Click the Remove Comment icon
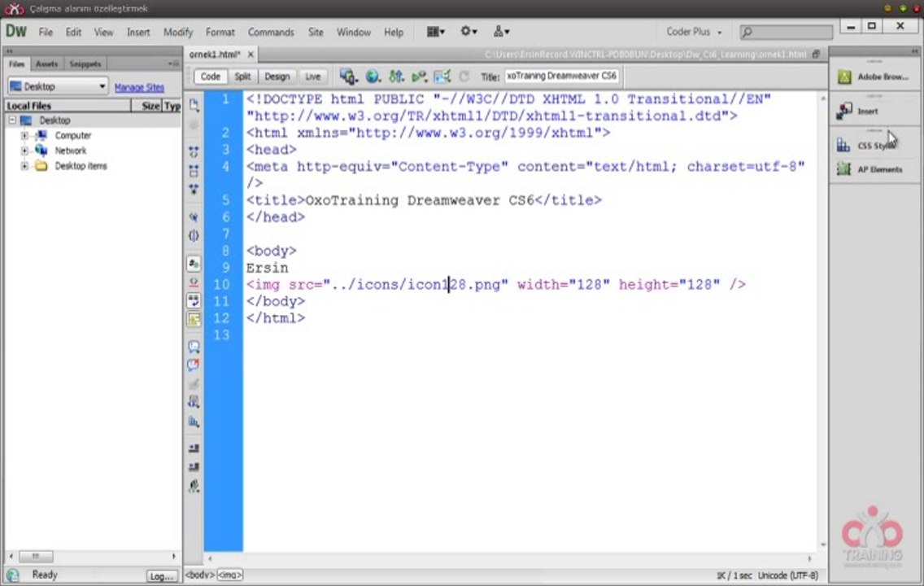 pos(194,365)
